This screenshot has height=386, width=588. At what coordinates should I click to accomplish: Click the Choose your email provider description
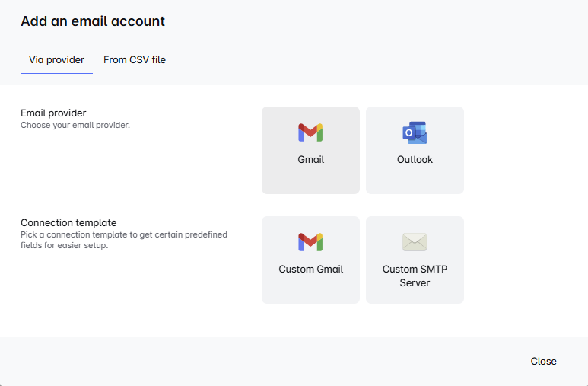[x=75, y=125]
